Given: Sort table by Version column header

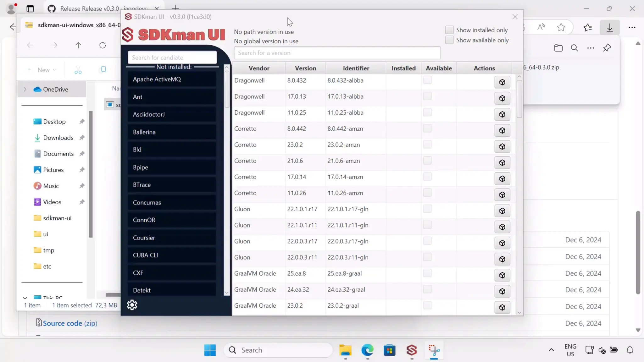Looking at the screenshot, I should [x=305, y=68].
